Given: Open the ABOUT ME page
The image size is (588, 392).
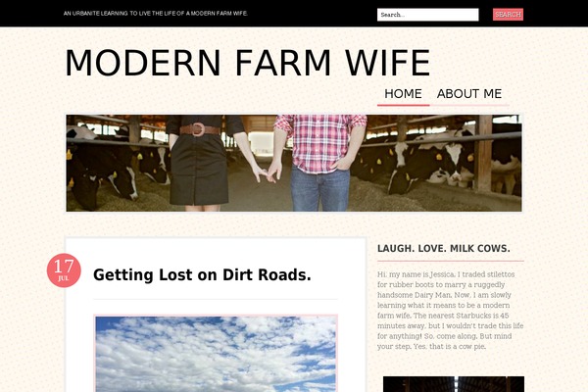Looking at the screenshot, I should [469, 93].
